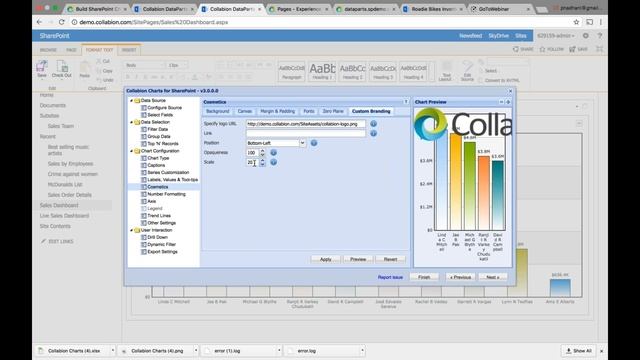Collapse Data Source tree folder
This screenshot has height=360, width=640.
tap(131, 100)
